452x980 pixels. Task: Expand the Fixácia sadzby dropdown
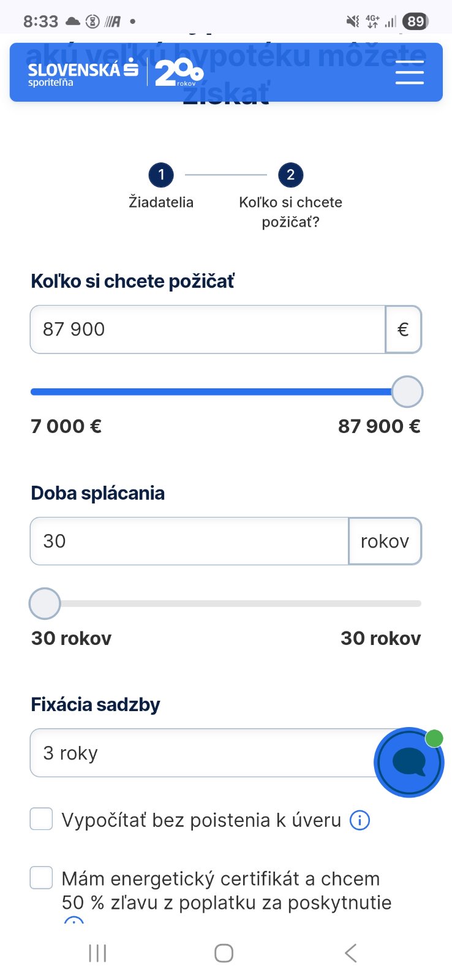click(202, 753)
